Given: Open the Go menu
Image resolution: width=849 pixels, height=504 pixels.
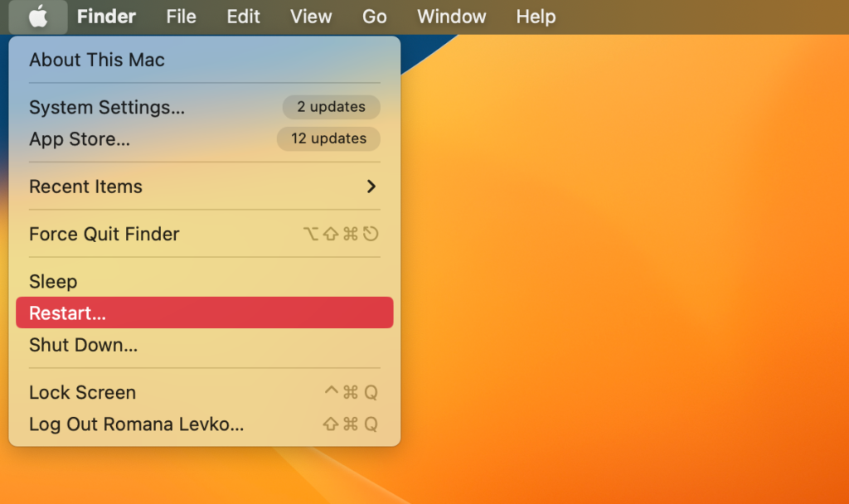Looking at the screenshot, I should point(375,17).
